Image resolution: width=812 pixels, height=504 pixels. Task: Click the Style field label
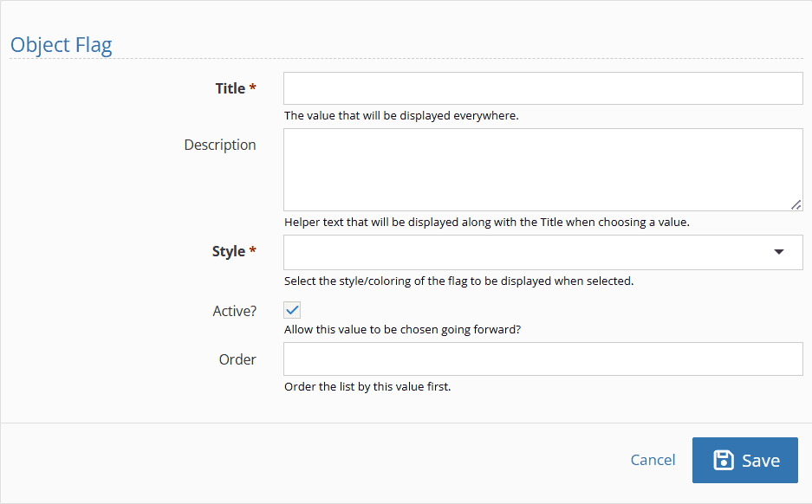(229, 251)
